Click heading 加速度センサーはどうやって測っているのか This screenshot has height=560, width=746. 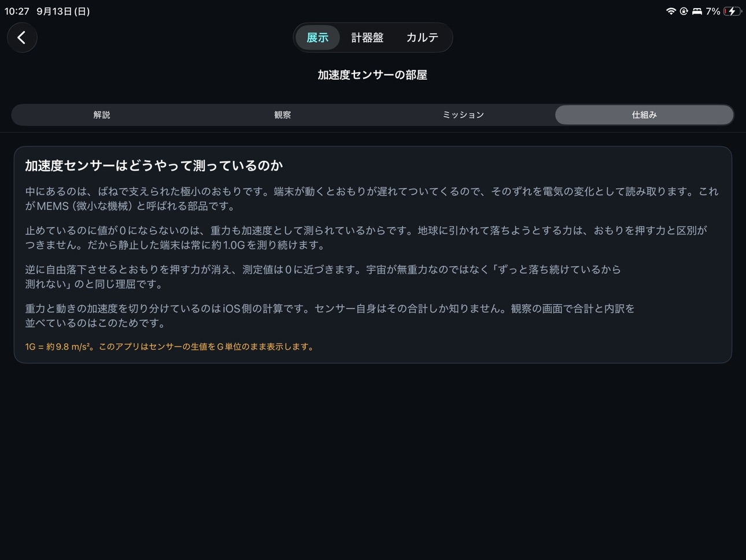(x=154, y=165)
